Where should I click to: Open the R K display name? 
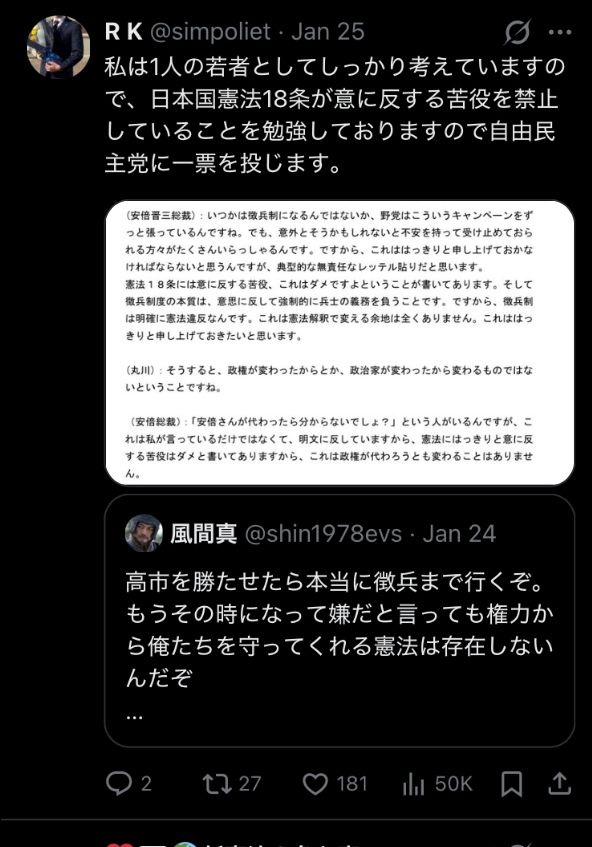click(124, 32)
